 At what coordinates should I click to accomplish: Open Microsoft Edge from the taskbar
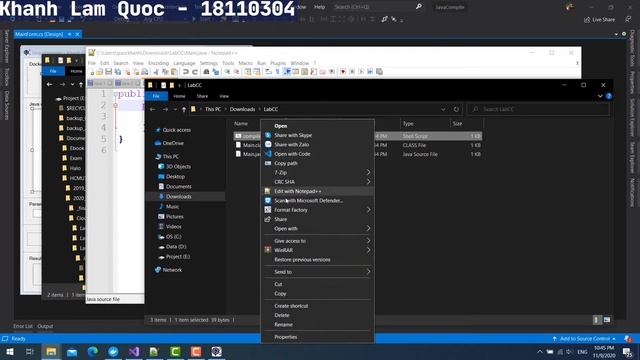93,351
